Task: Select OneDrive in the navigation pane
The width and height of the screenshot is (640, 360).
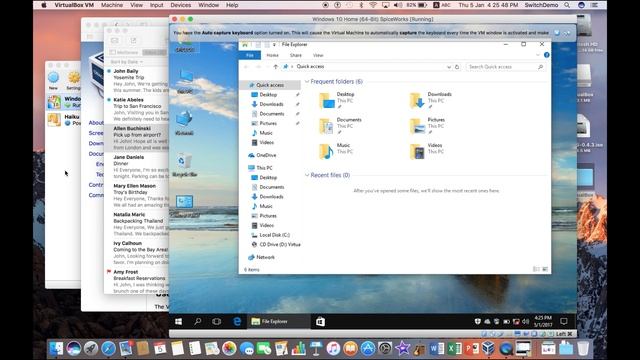Action: (x=266, y=155)
